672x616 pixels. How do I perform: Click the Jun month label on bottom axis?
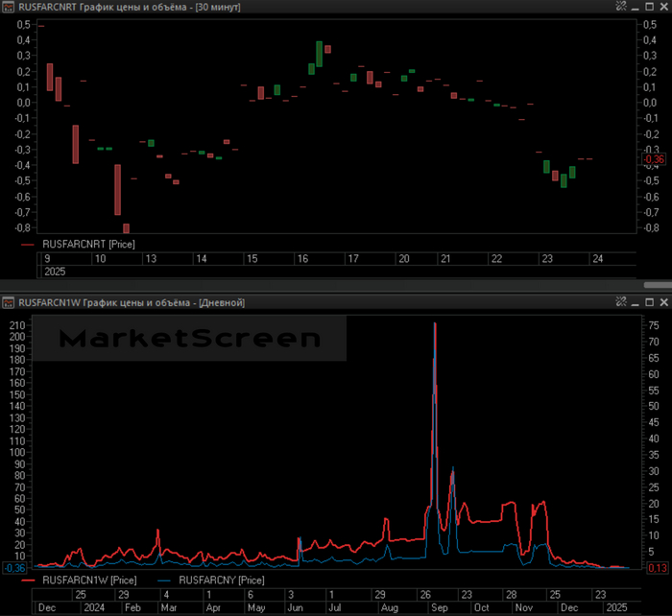(x=296, y=607)
